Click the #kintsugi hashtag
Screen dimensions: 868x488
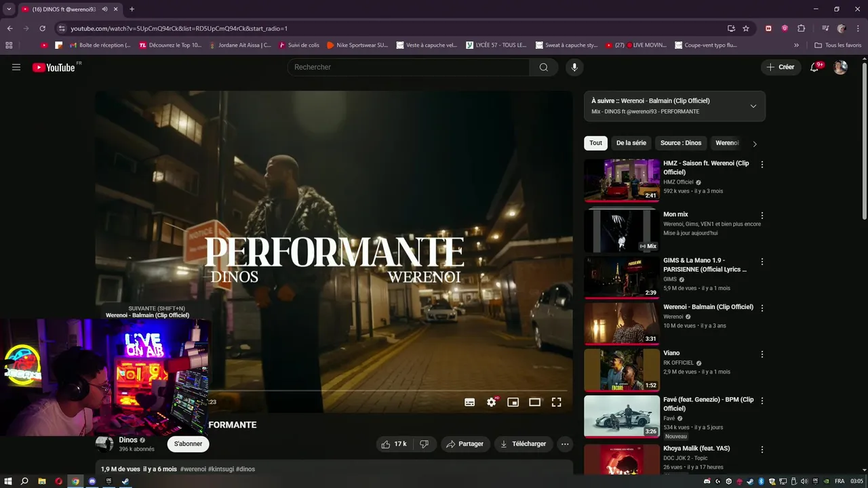pyautogui.click(x=221, y=469)
